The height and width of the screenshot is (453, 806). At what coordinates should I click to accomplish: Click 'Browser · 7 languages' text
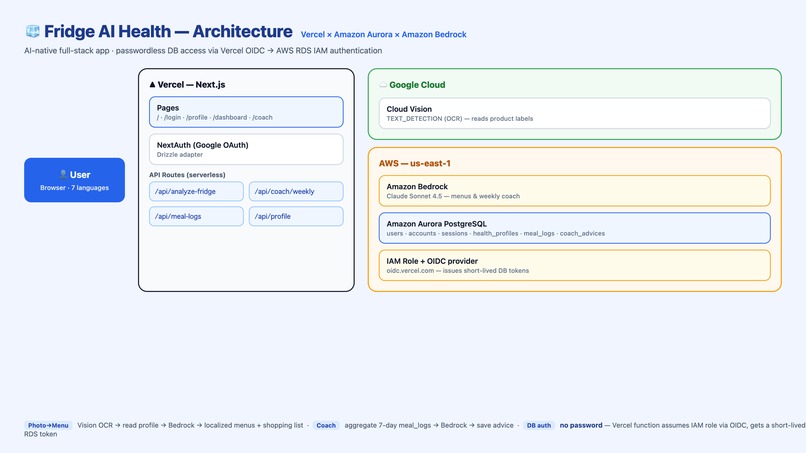(x=75, y=188)
